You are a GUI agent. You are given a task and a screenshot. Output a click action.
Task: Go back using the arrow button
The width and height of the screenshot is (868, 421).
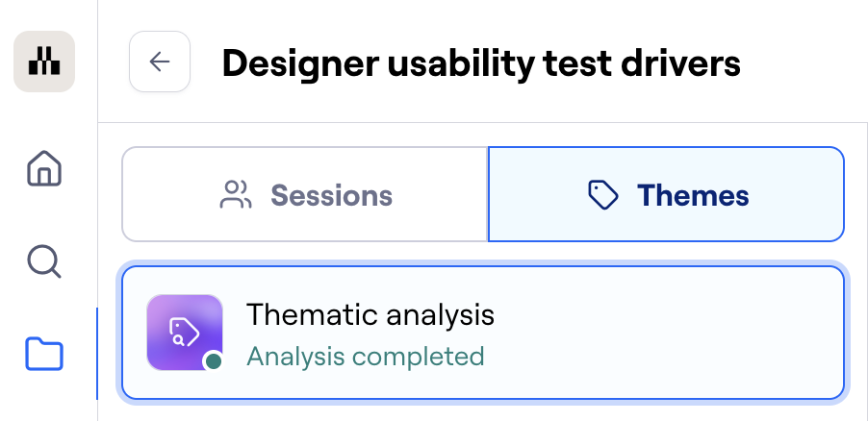click(160, 62)
